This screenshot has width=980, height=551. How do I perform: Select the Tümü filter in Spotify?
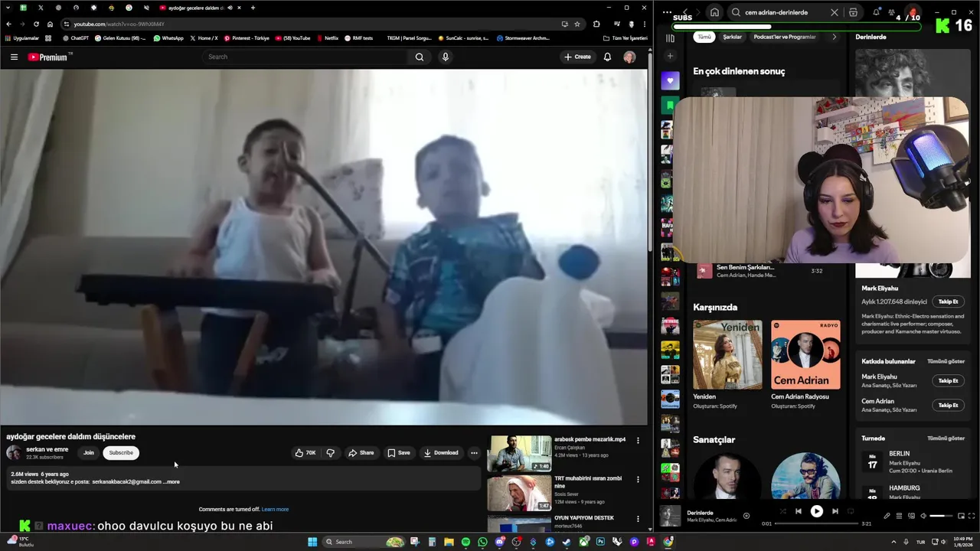point(704,37)
